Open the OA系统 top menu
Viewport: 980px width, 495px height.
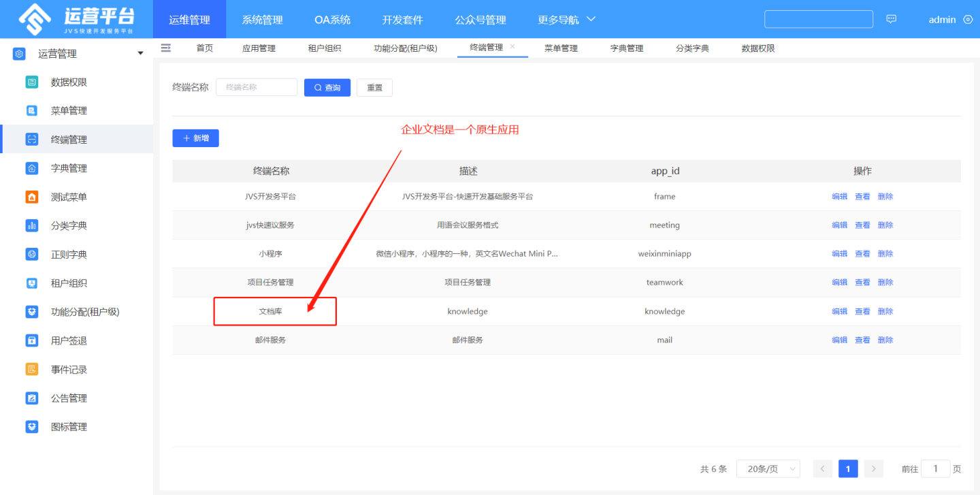coord(333,20)
